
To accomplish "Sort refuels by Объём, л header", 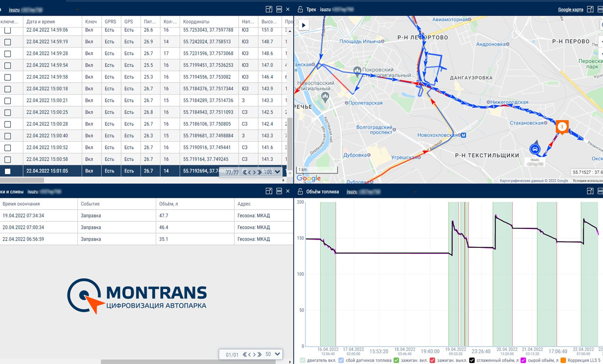I will point(195,204).
